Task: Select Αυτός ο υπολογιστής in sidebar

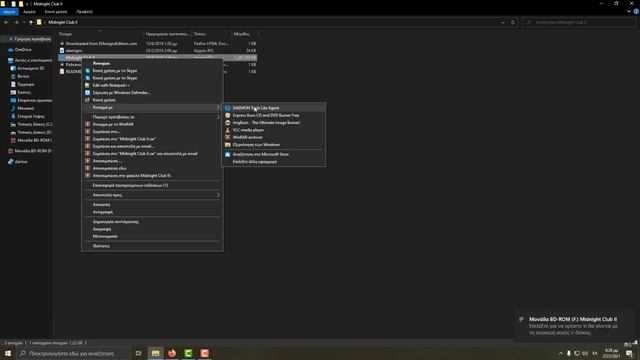Action: pos(29,60)
